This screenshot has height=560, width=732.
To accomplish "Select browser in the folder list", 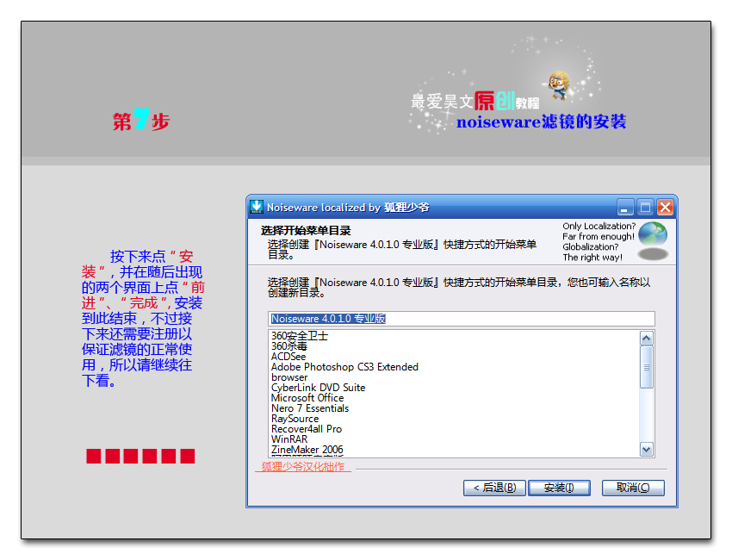I will pyautogui.click(x=289, y=376).
